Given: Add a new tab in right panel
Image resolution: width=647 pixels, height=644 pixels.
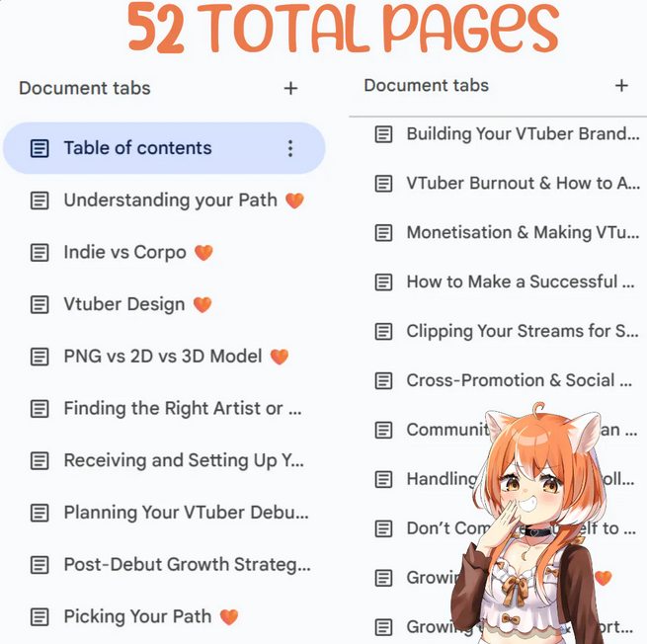Looking at the screenshot, I should pyautogui.click(x=621, y=85).
